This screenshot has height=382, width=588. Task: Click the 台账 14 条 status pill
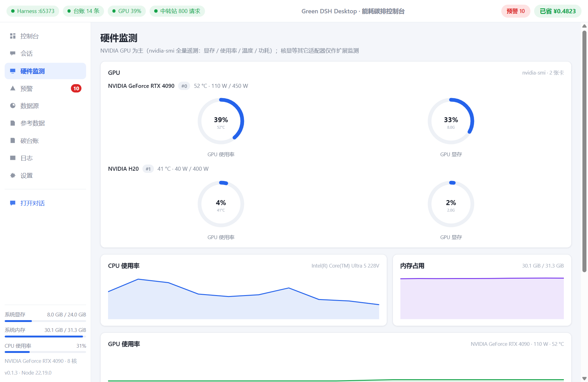click(83, 11)
